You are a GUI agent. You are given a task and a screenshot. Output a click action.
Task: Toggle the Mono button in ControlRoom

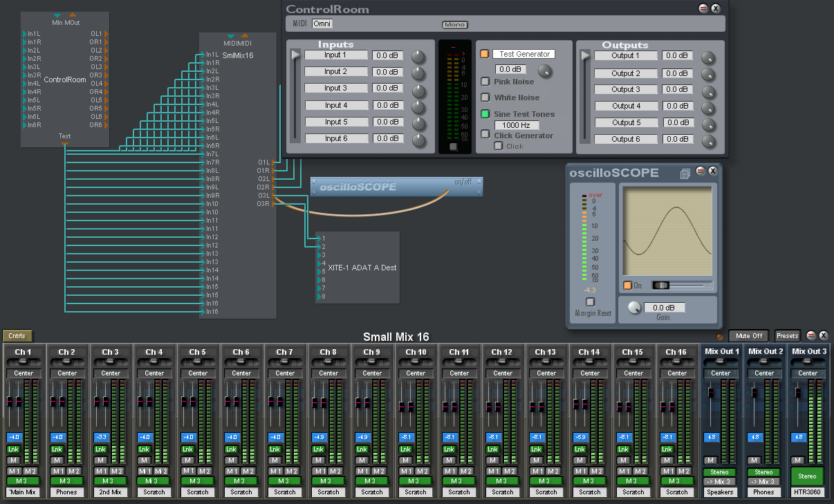point(455,25)
